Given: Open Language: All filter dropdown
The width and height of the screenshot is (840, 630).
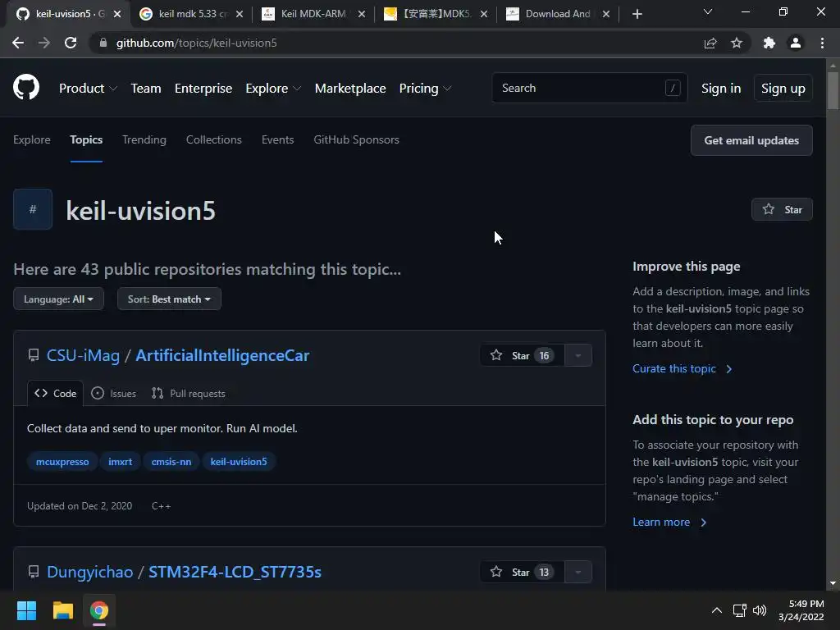Looking at the screenshot, I should pos(58,299).
